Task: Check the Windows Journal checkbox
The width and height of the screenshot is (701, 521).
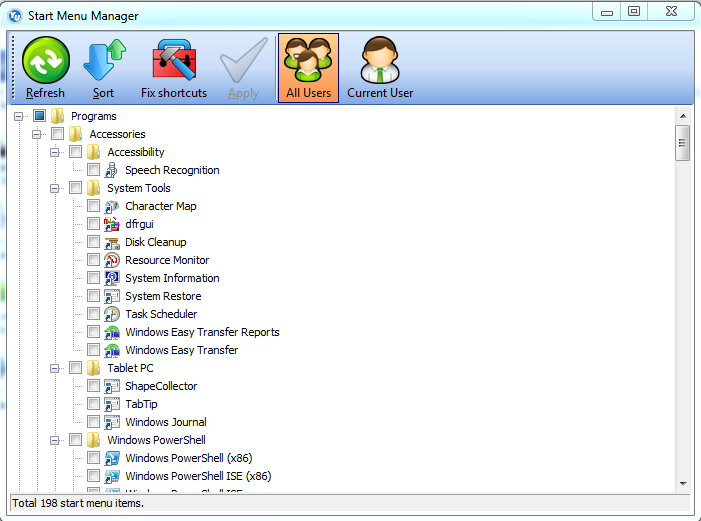Action: (93, 422)
